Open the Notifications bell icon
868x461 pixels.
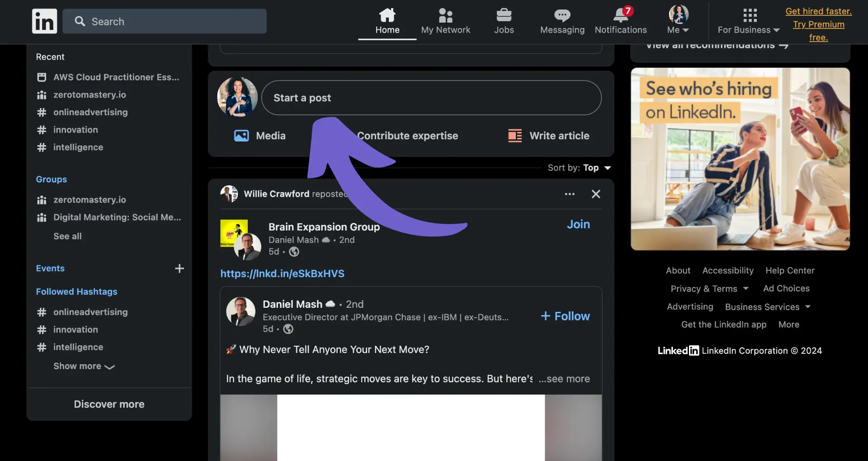[x=621, y=15]
